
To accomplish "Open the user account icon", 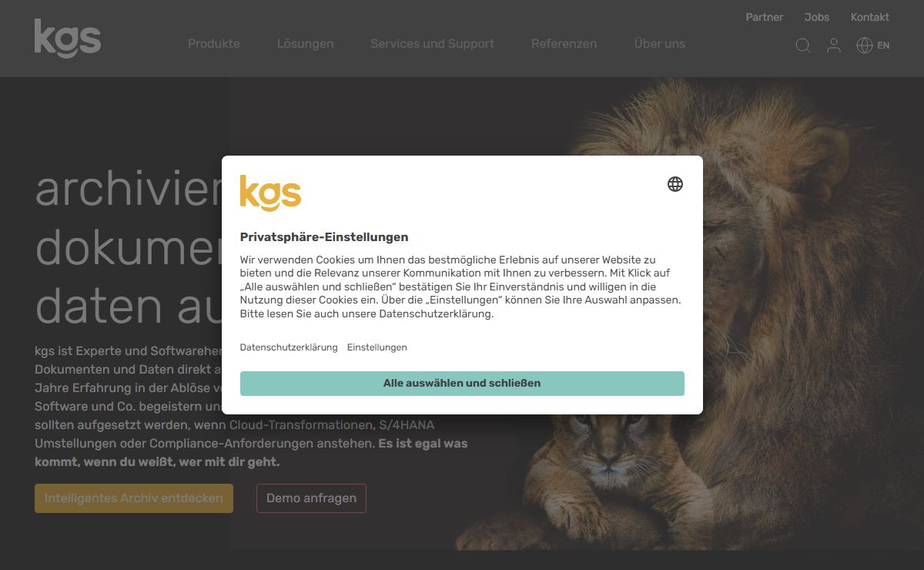I will 834,45.
